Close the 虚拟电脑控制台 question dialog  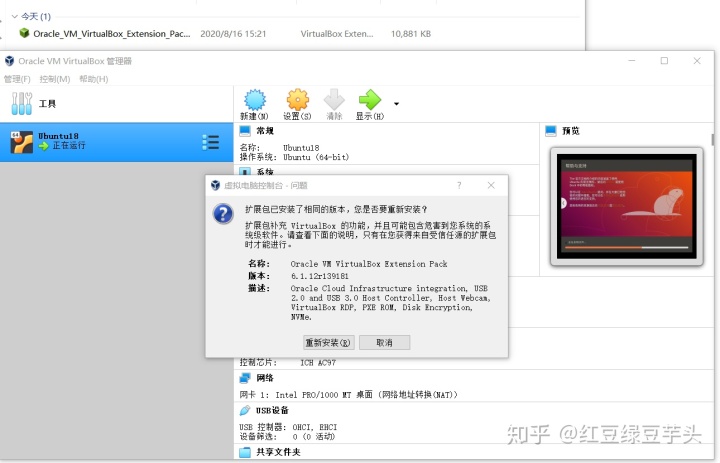click(x=491, y=185)
